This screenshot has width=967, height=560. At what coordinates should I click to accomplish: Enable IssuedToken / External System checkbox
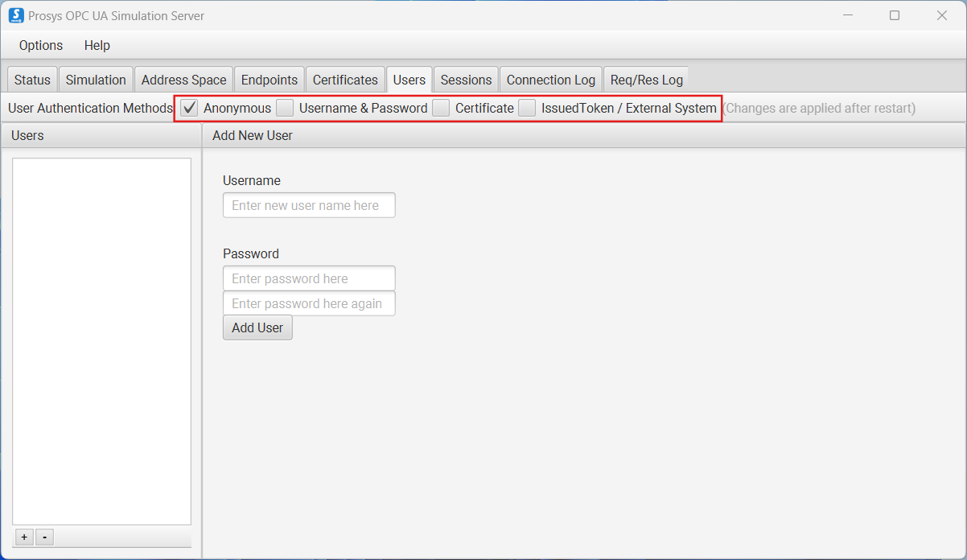(x=527, y=108)
